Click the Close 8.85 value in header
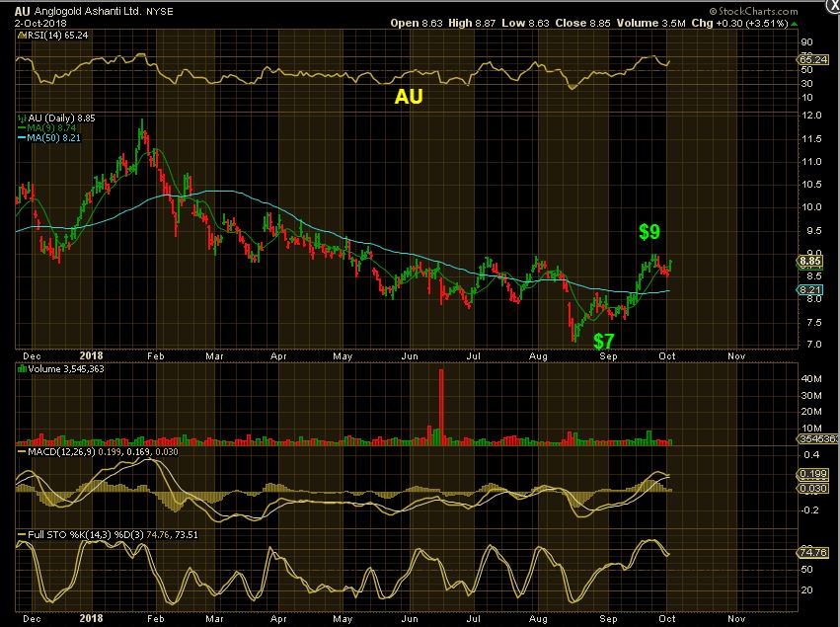This screenshot has width=840, height=627. (582, 23)
